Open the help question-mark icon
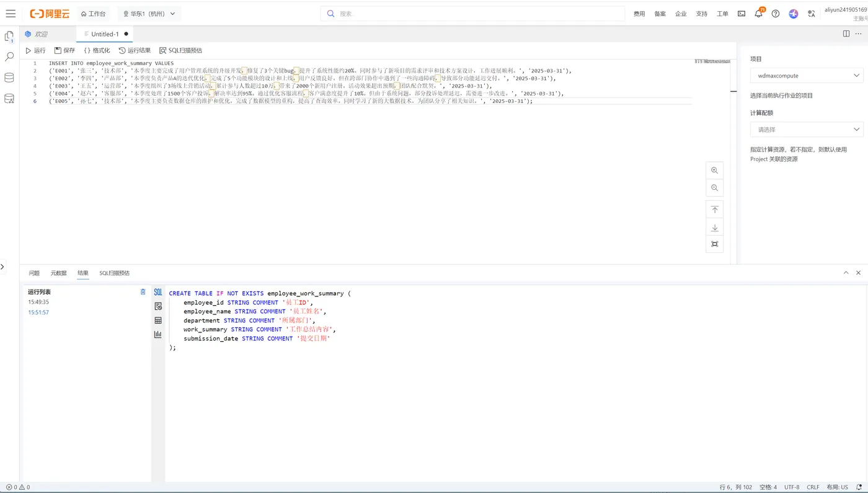This screenshot has height=493, width=868. coord(776,14)
